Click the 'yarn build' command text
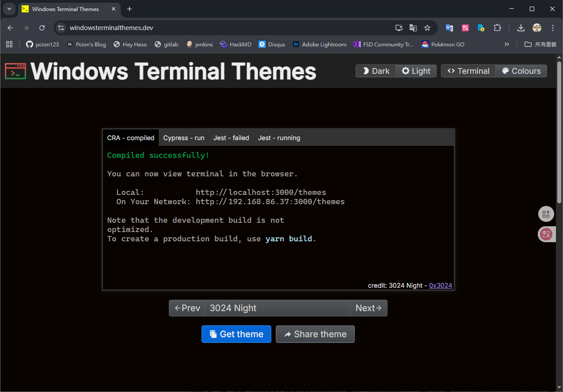The image size is (563, 392). 289,239
